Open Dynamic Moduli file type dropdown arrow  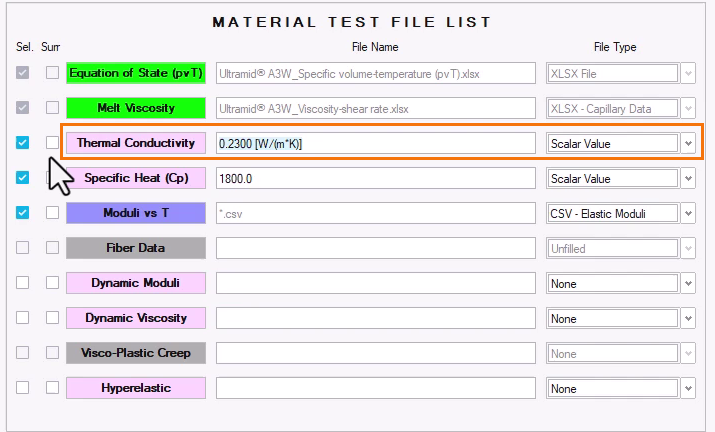[x=688, y=283]
